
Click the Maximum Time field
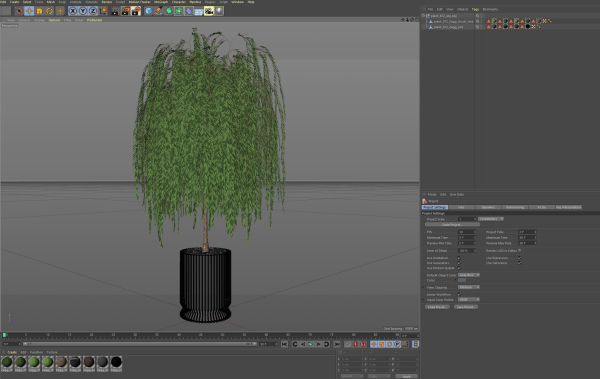point(527,237)
